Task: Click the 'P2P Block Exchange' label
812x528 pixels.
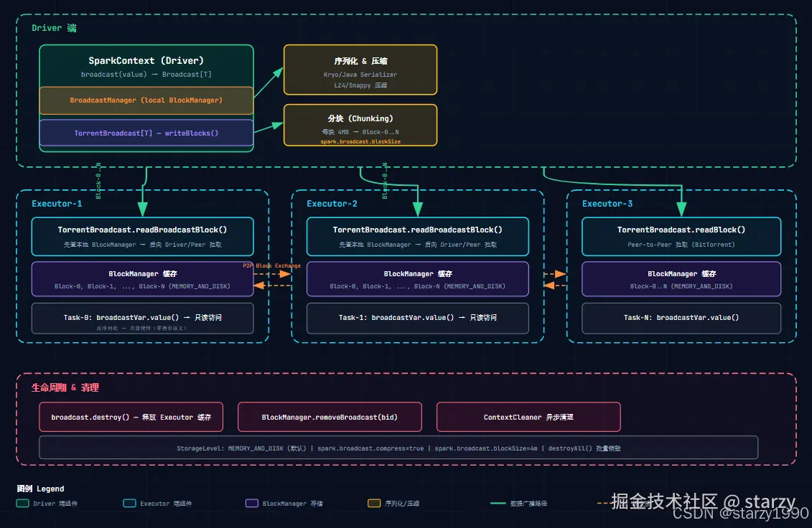Action: coord(272,265)
